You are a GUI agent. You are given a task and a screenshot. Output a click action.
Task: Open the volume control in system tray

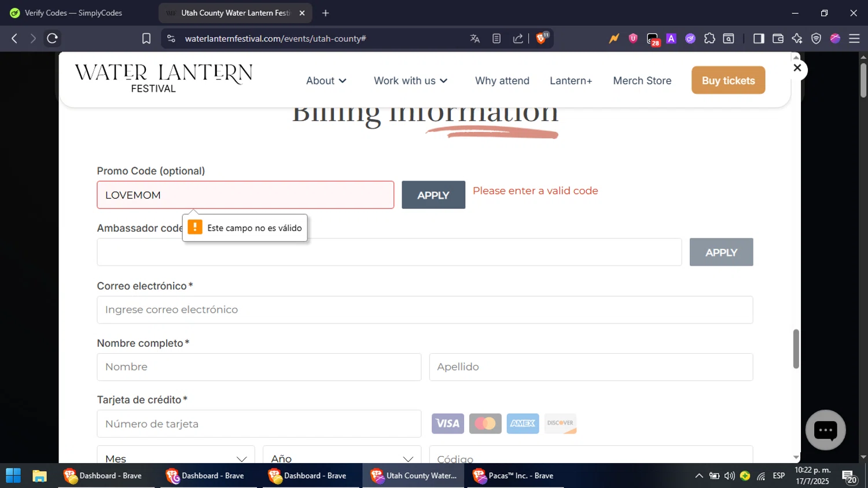(x=730, y=476)
